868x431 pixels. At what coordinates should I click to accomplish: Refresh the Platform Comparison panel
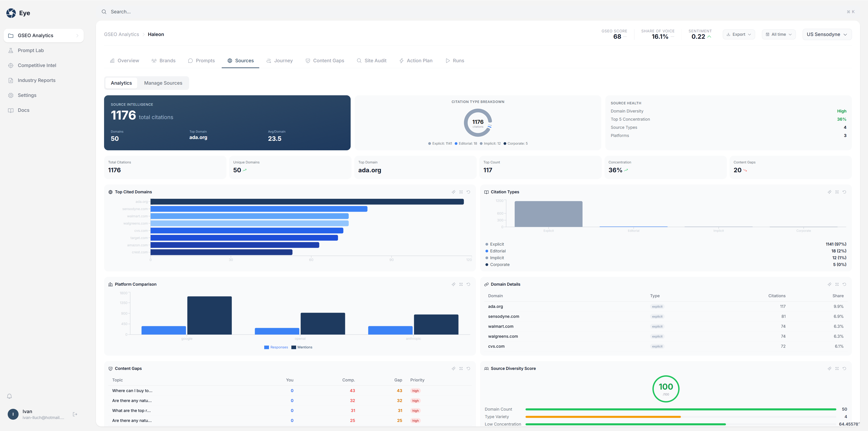468,284
